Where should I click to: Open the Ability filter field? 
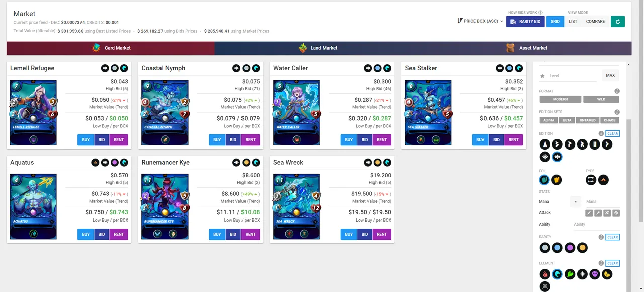596,224
